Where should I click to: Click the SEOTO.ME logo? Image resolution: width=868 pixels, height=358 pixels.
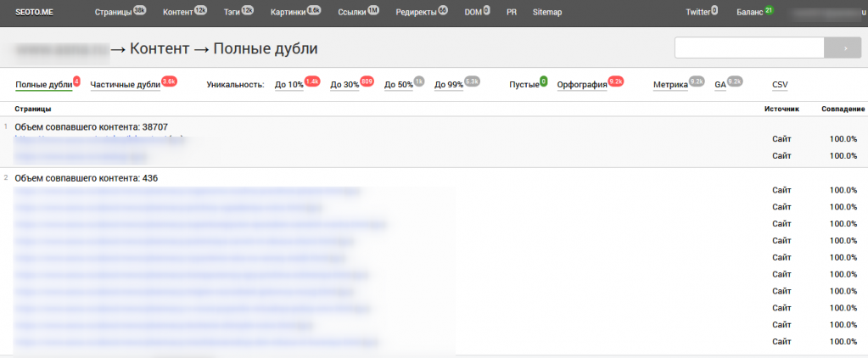pyautogui.click(x=36, y=13)
